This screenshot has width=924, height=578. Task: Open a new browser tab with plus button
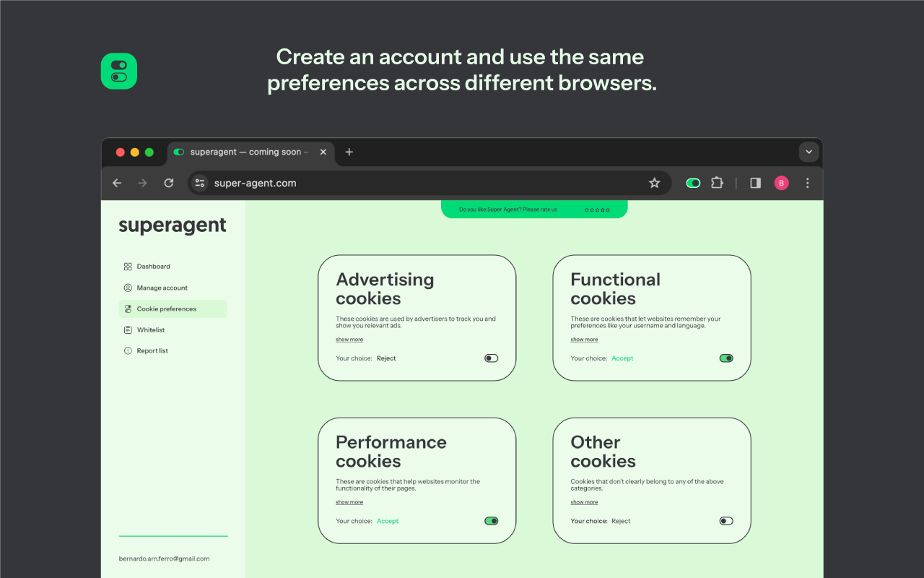pos(349,152)
